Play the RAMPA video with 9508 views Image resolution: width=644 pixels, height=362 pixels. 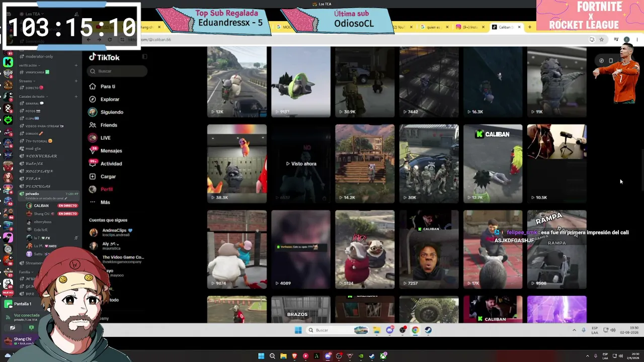pyautogui.click(x=557, y=249)
